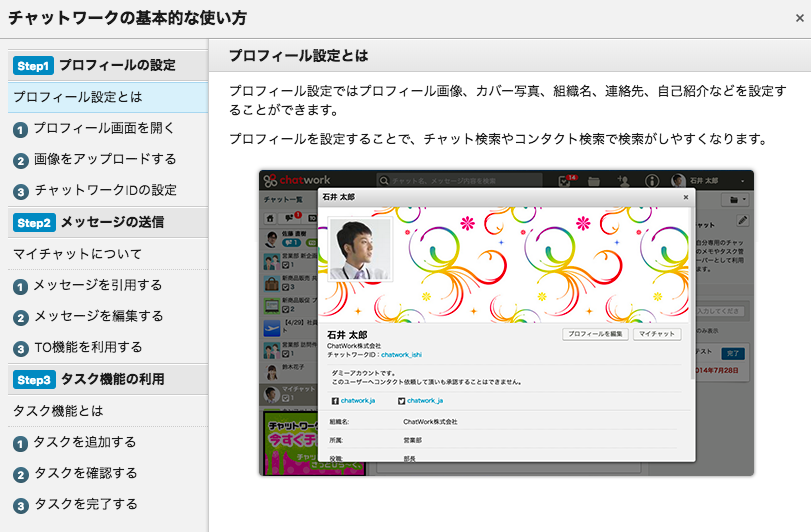Viewport: 811px width, 532px height.
Task: Click the プロフィールを編集 button in screenshot
Action: (595, 334)
